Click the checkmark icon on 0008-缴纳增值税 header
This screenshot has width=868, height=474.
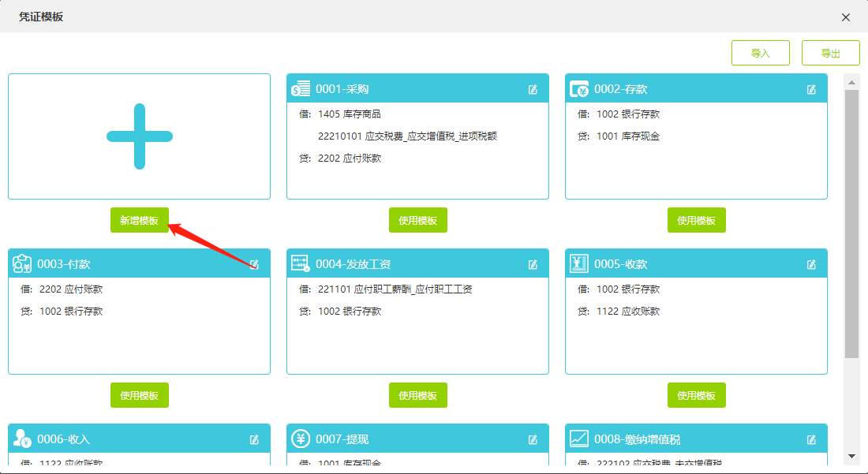point(578,439)
